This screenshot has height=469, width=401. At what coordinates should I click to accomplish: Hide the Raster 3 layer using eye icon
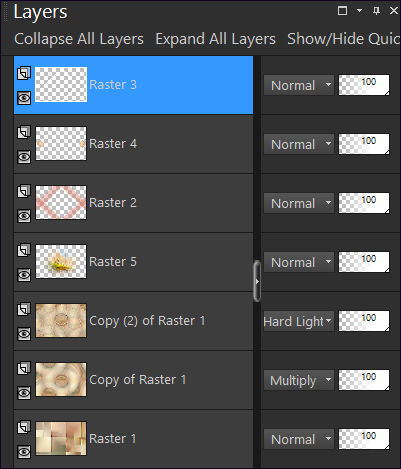coord(24,98)
